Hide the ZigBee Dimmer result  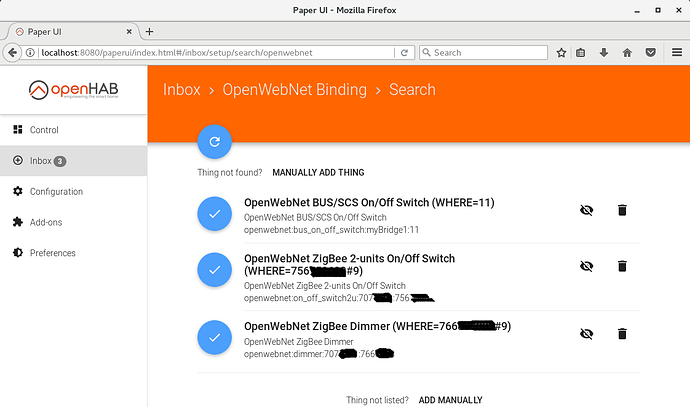587,334
